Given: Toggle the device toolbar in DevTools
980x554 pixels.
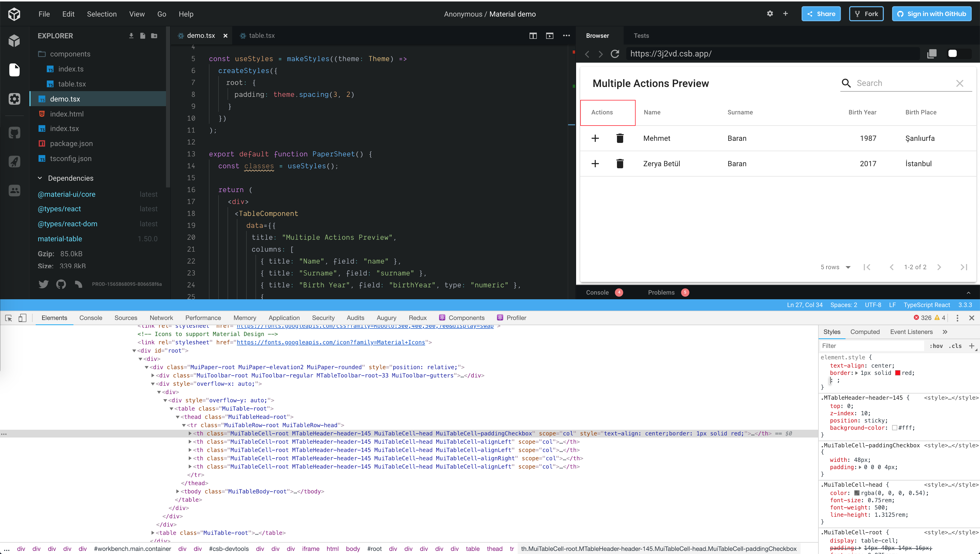Looking at the screenshot, I should [x=22, y=318].
